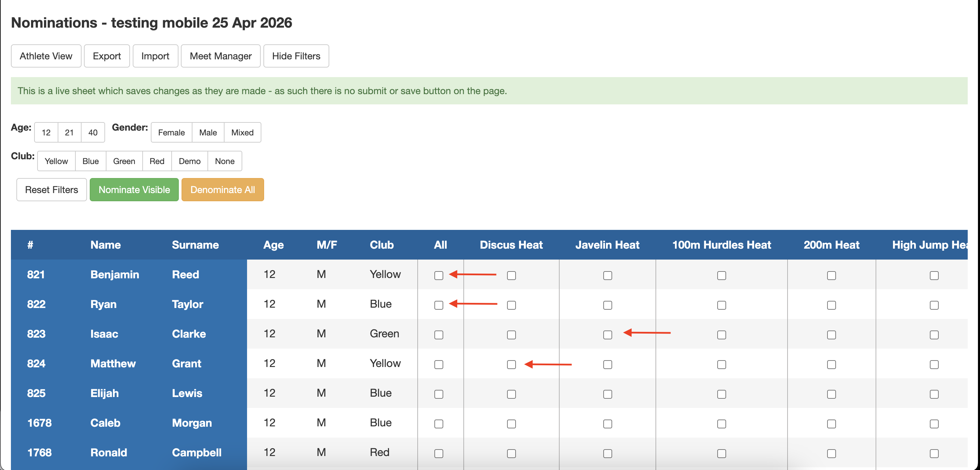Filter Club by Green

pos(124,161)
